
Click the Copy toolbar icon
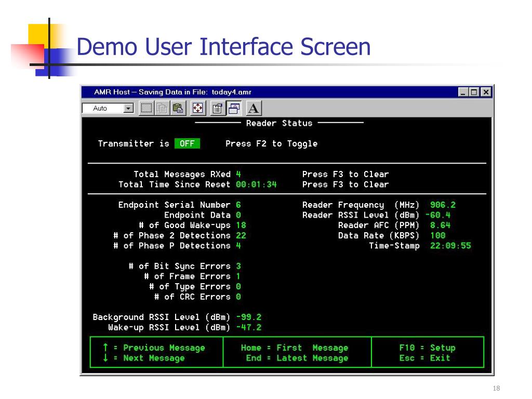[162, 108]
